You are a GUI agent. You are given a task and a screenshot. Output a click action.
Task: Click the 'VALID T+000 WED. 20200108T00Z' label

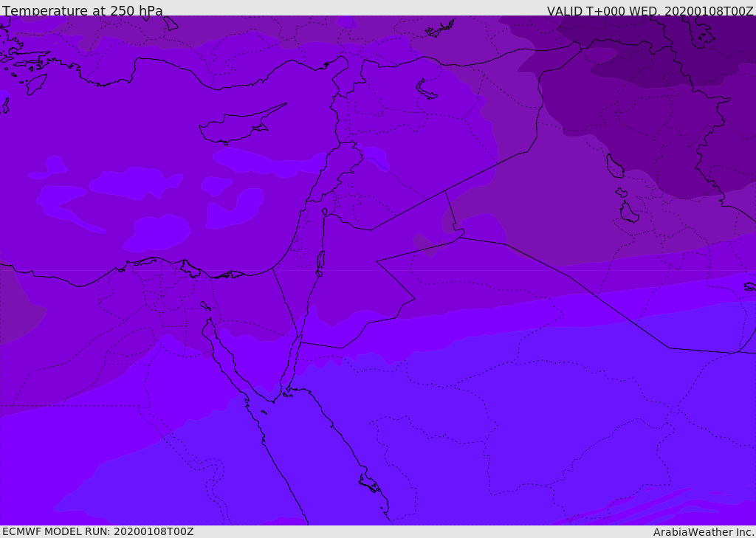point(650,10)
